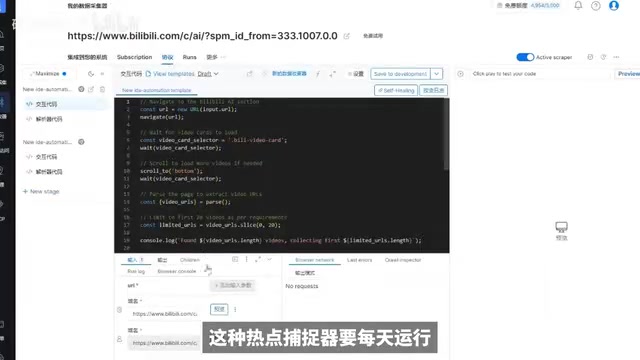
Task: Open the notifications bell
Action: tap(578, 5)
